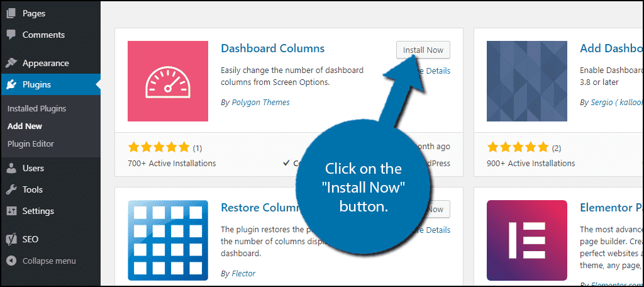Open the Dashboard Columns plugin title link
644x287 pixels.
pyautogui.click(x=272, y=48)
